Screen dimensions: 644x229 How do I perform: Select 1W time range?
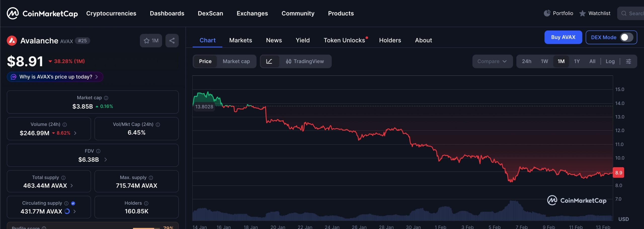[544, 61]
